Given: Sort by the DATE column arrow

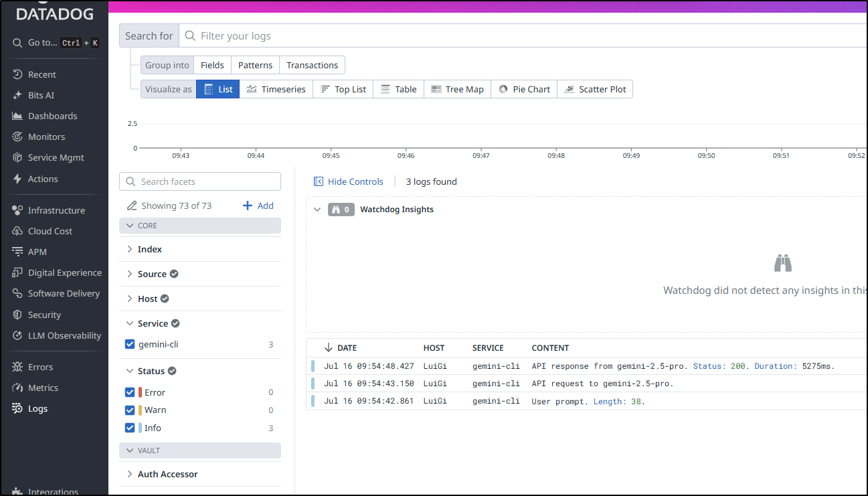Looking at the screenshot, I should point(328,347).
